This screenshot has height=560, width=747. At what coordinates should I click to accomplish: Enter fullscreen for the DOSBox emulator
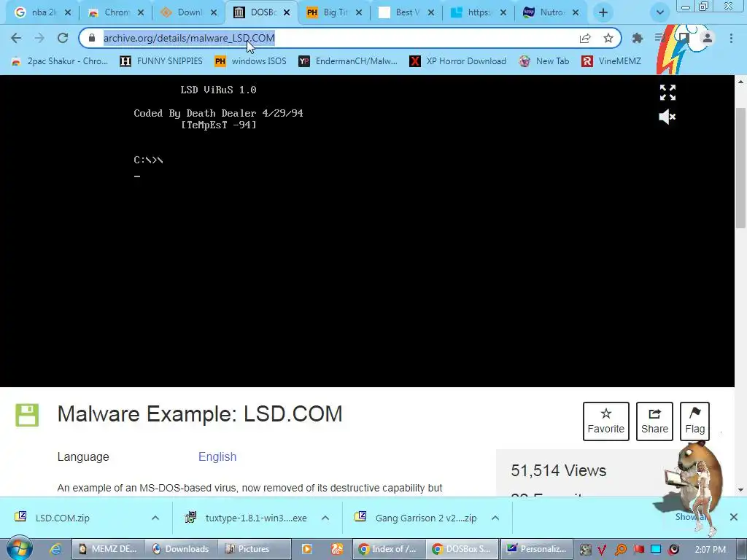tap(667, 93)
